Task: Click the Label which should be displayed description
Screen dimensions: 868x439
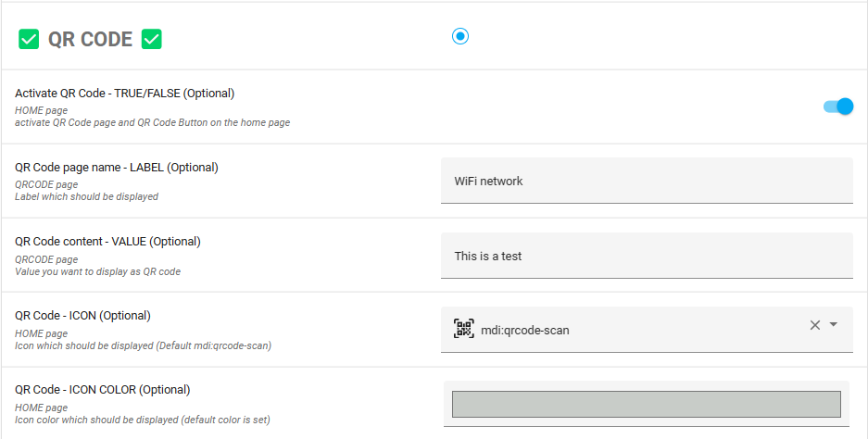Action: 86,196
